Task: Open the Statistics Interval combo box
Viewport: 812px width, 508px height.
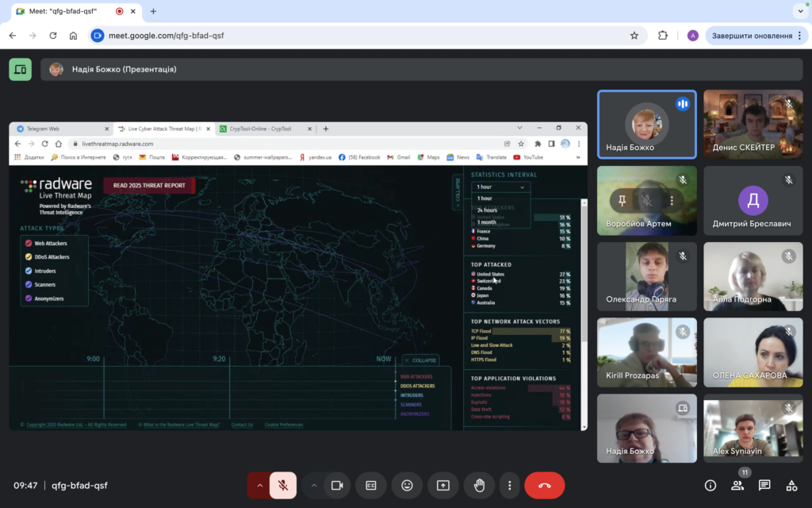Action: 501,187
